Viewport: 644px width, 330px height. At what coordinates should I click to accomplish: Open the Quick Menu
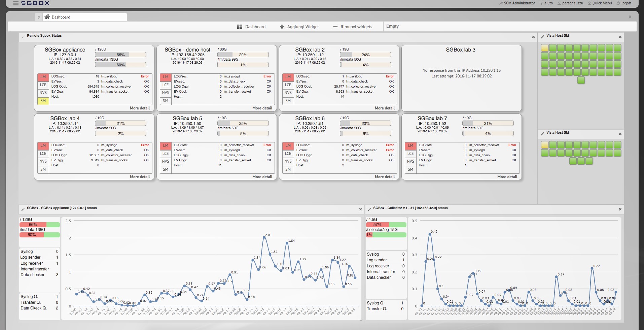pos(600,3)
